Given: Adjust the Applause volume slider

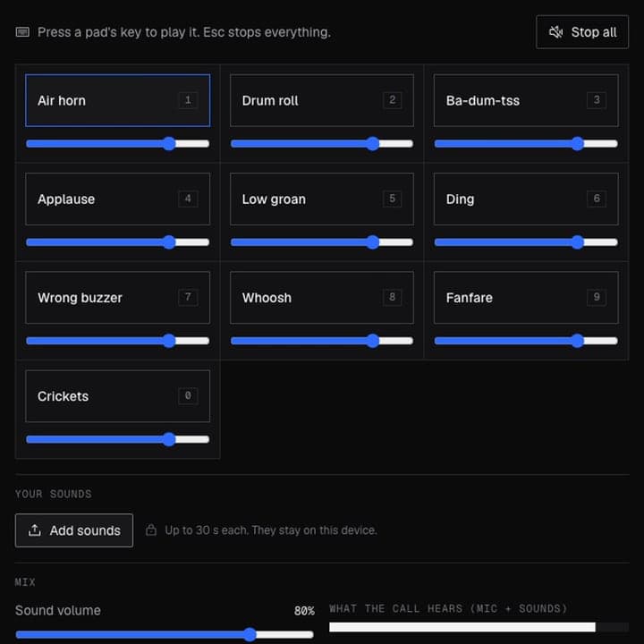Looking at the screenshot, I should click(117, 241).
